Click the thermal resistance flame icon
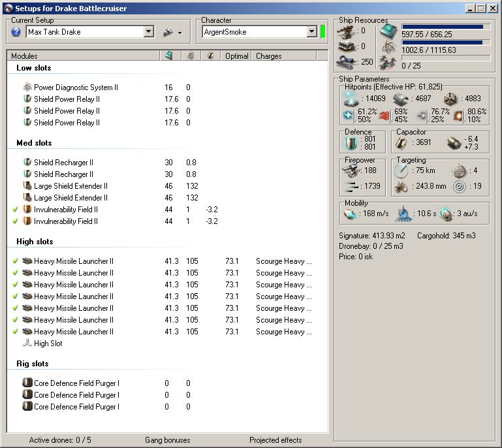This screenshot has width=502, height=448. click(384, 116)
